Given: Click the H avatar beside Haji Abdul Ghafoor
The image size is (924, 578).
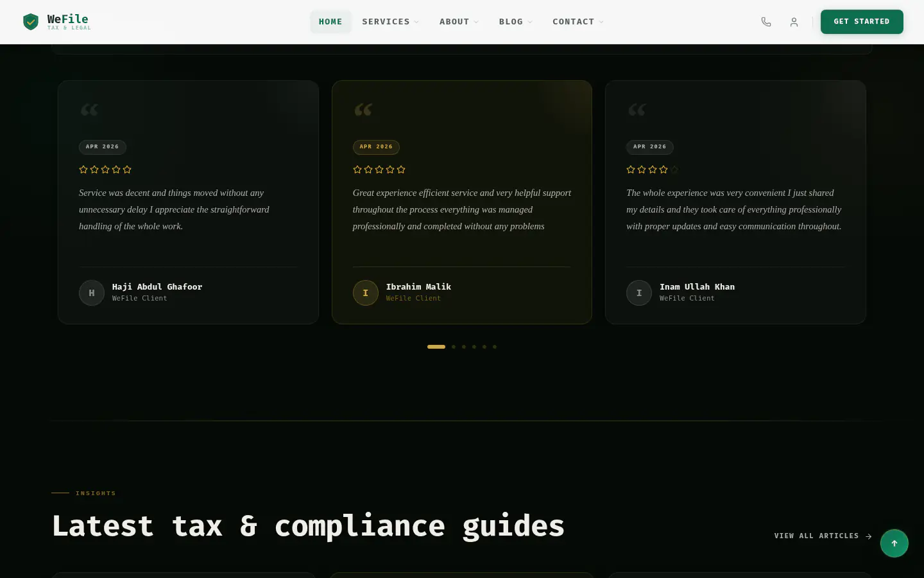Looking at the screenshot, I should point(92,293).
